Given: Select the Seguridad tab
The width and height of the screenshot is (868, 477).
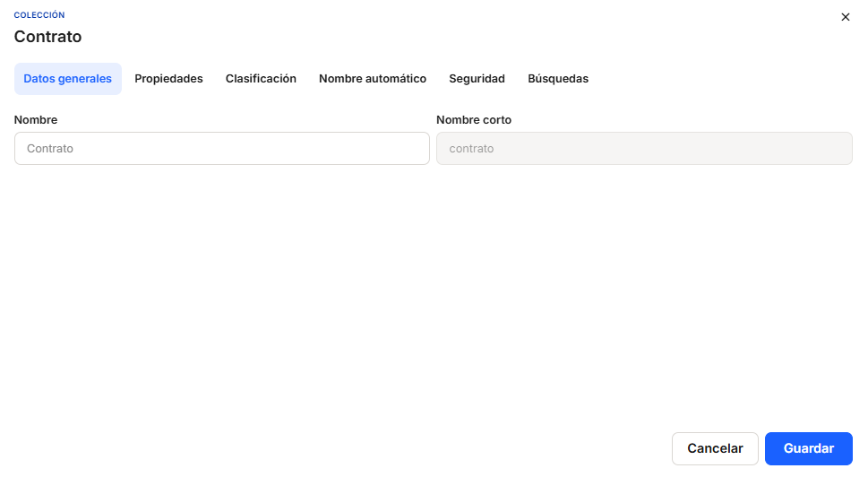Looking at the screenshot, I should pyautogui.click(x=477, y=79).
